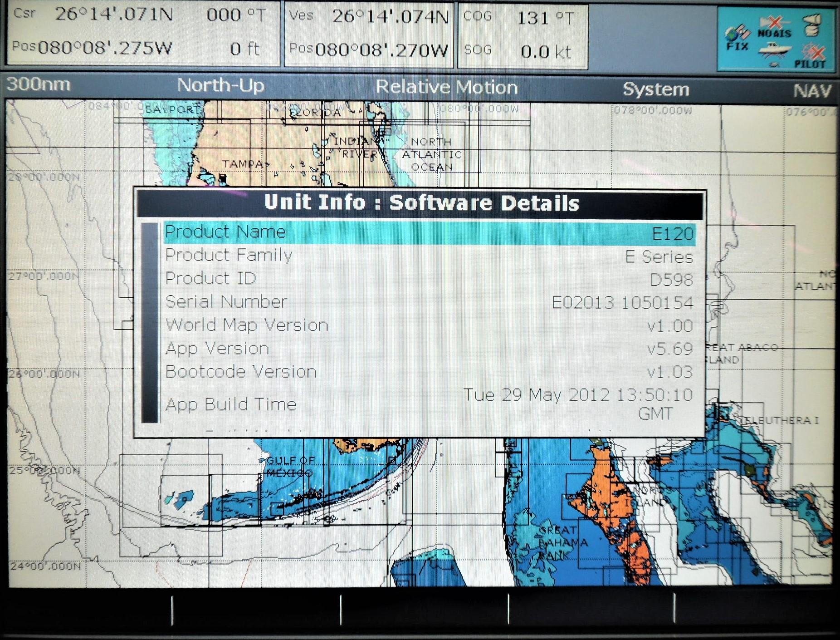Select the World Map Version row
The image size is (840, 640).
pos(429,325)
